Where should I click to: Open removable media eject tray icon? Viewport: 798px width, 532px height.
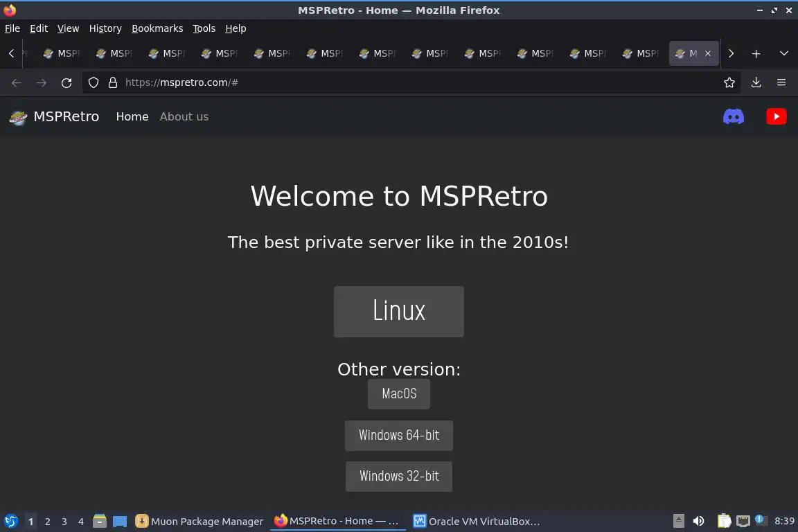coord(678,521)
